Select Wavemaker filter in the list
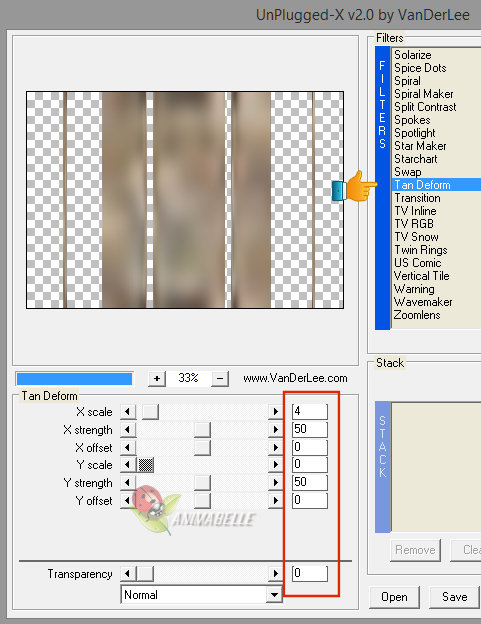This screenshot has width=481, height=624. [423, 302]
